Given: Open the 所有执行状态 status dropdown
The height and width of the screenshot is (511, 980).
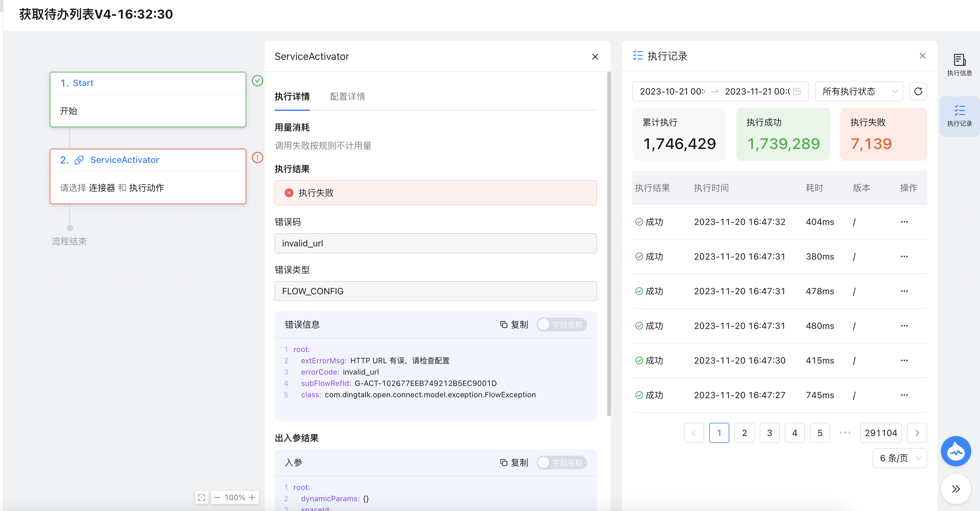Looking at the screenshot, I should click(859, 91).
